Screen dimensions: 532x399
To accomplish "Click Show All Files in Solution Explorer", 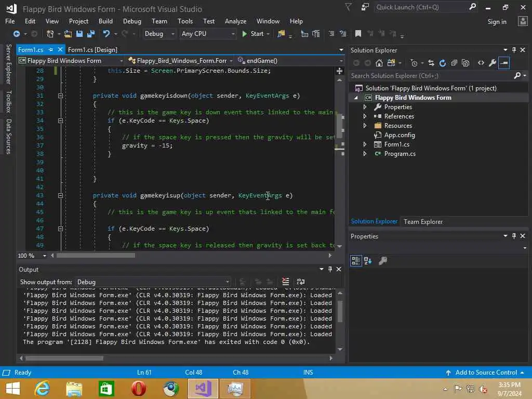I will 465,63.
